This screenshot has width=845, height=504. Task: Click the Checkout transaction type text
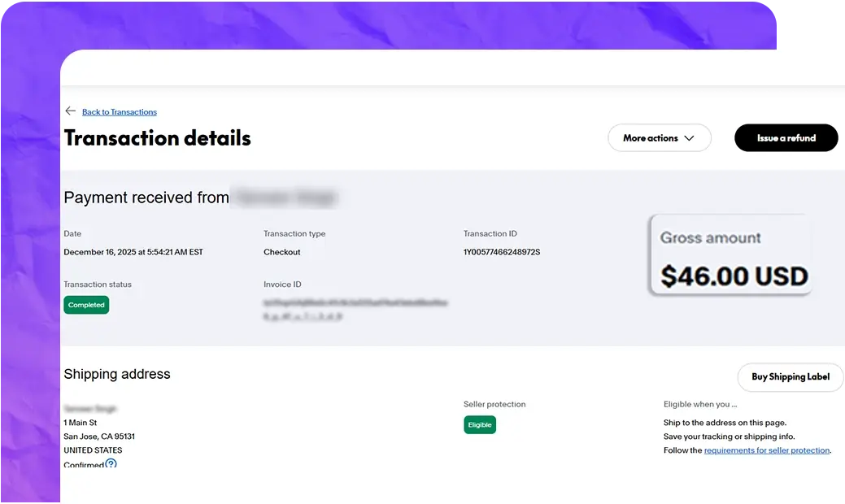click(x=282, y=252)
